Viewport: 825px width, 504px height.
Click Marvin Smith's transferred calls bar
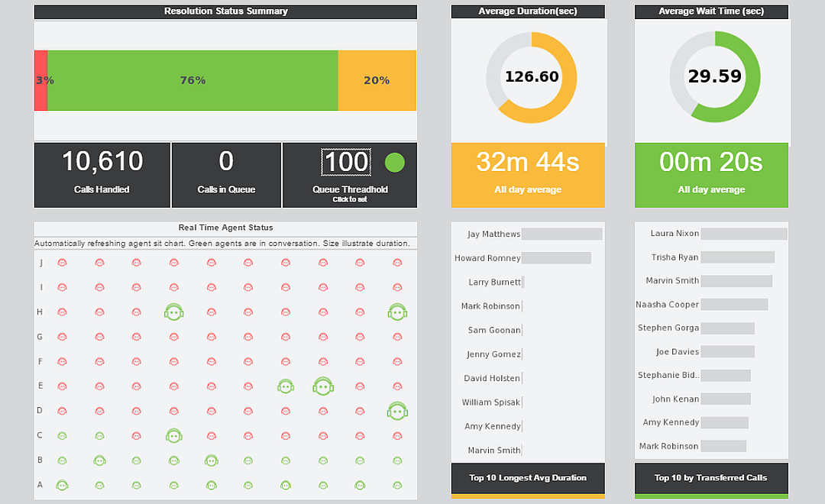pyautogui.click(x=736, y=281)
